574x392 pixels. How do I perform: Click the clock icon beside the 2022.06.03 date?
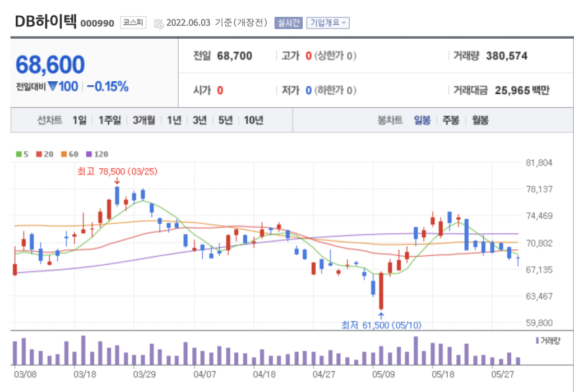pos(159,24)
